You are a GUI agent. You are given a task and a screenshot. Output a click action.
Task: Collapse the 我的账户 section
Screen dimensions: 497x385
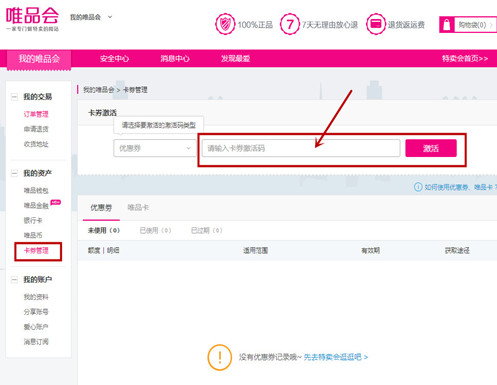pyautogui.click(x=14, y=279)
